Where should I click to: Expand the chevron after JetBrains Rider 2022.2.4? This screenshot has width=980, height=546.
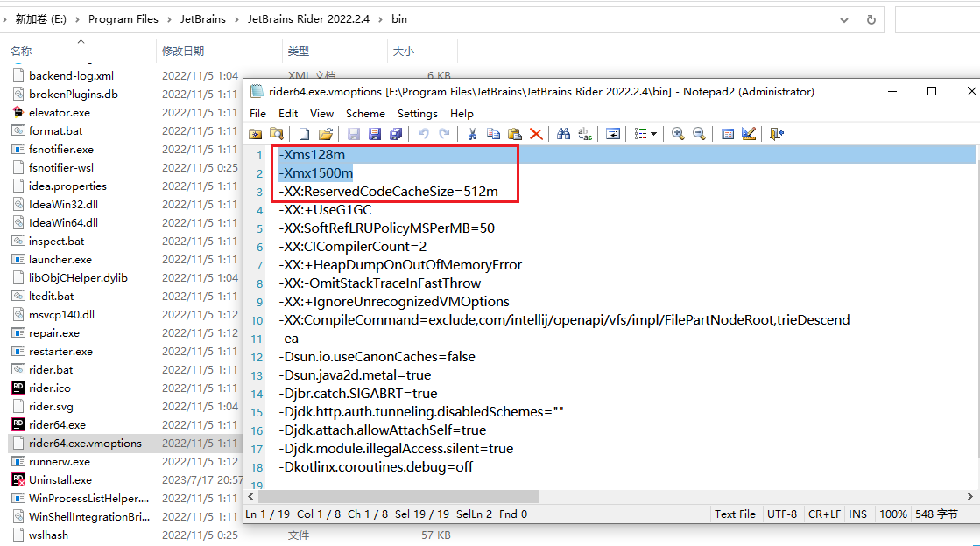[x=381, y=19]
